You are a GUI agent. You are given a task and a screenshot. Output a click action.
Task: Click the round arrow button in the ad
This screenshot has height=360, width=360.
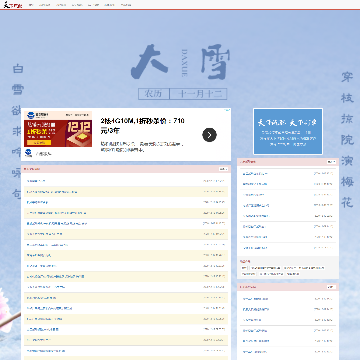209,135
